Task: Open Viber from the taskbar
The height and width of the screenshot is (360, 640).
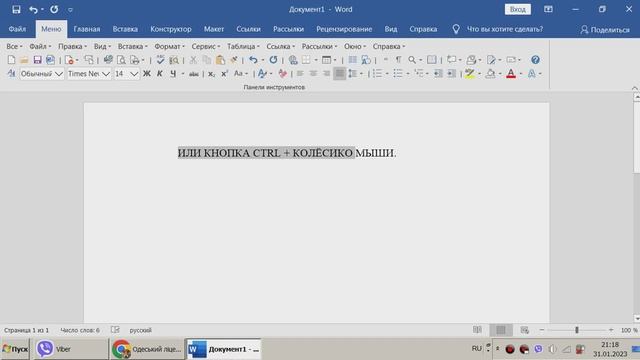Action: (x=71, y=349)
